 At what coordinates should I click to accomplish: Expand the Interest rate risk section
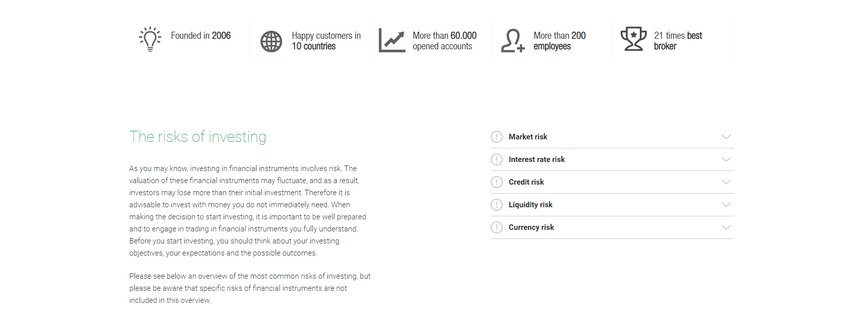pos(726,159)
